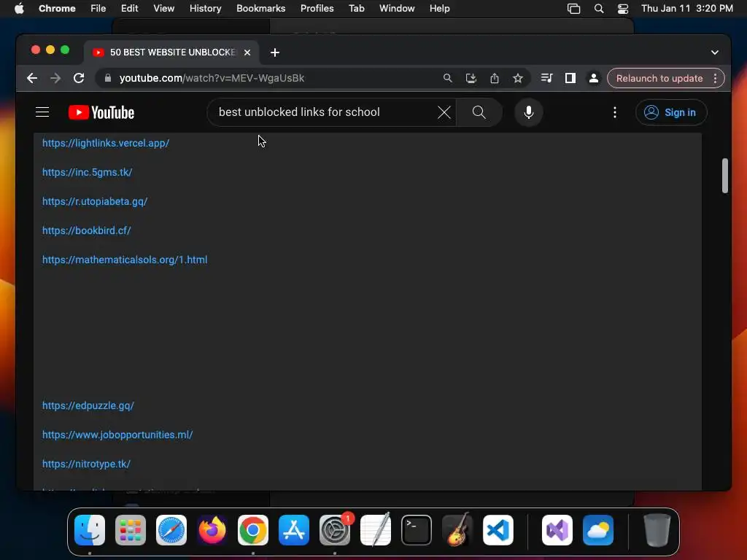Viewport: 747px width, 560px height.
Task: Expand the tab search chevron
Action: click(x=715, y=52)
